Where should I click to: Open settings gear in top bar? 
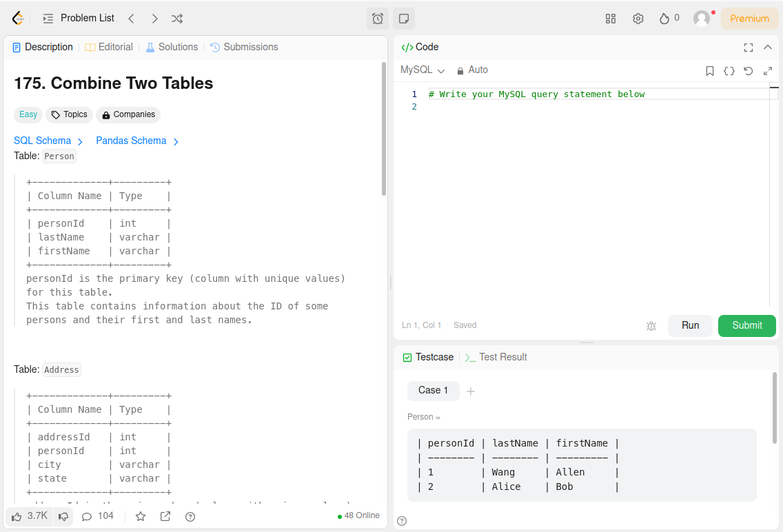tap(638, 19)
